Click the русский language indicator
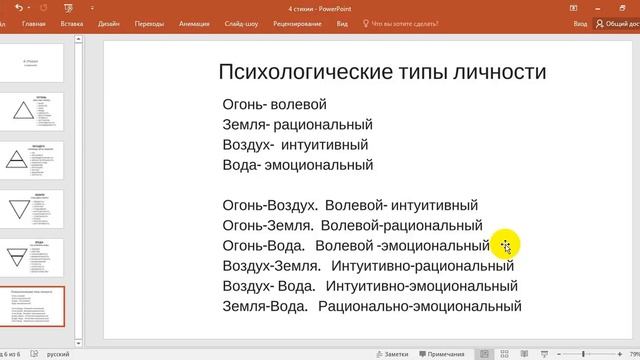Viewport: 640px width, 360px height. pos(58,354)
